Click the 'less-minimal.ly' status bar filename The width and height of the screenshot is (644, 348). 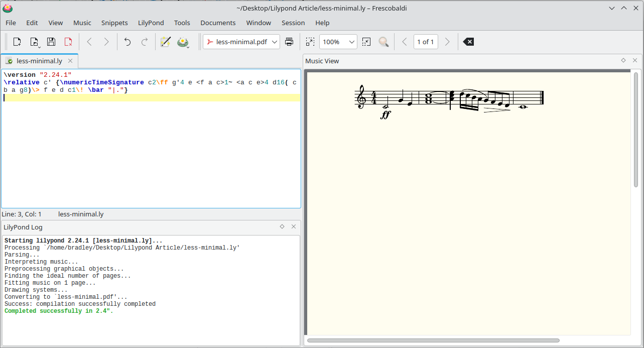pos(81,214)
